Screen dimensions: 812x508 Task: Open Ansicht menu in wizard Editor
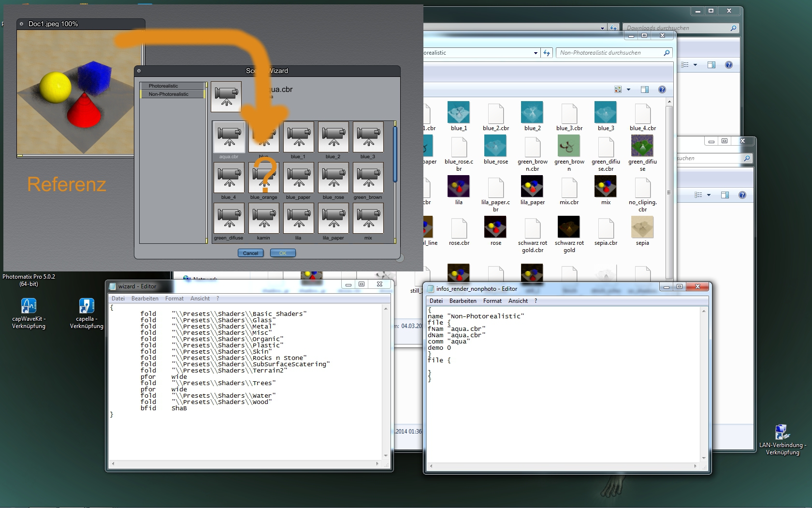[x=200, y=299]
